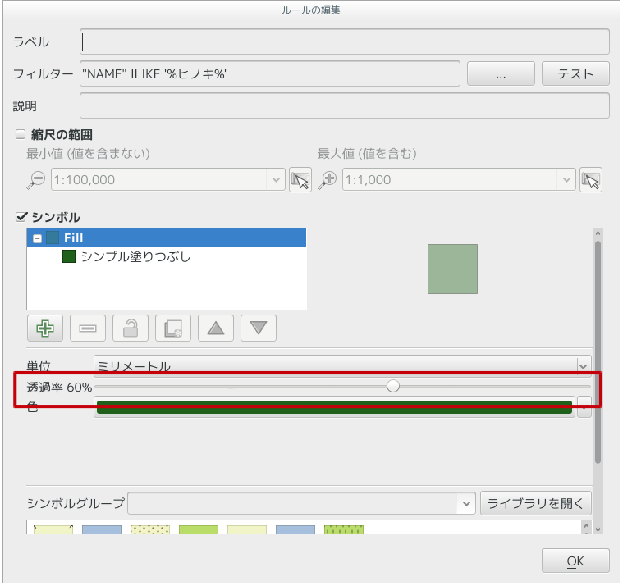Open the ミリメートル unit dropdown
This screenshot has height=584, width=622.
[x=583, y=366]
